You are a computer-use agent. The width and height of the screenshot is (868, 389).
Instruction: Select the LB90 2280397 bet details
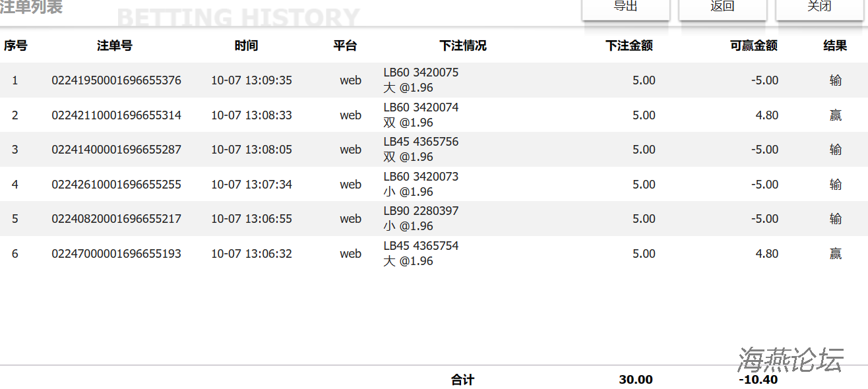421,211
